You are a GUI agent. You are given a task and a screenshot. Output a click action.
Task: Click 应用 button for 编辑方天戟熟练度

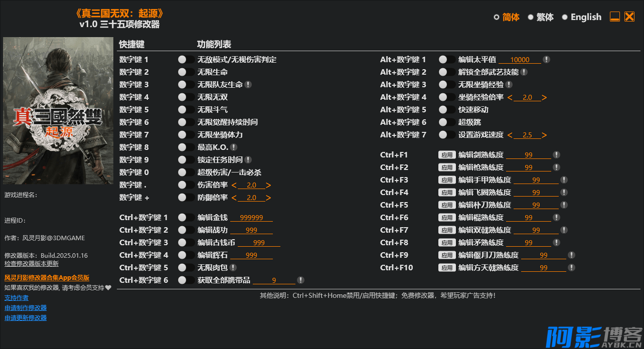447,268
